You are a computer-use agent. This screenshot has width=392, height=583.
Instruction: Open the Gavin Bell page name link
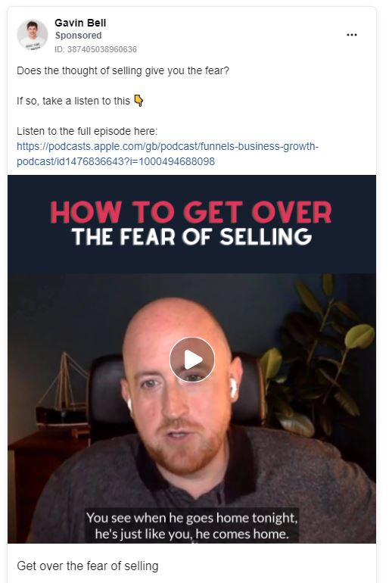[80, 23]
